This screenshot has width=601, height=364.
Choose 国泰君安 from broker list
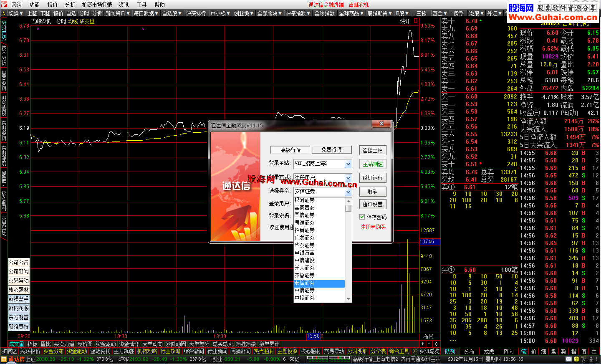tap(319, 208)
